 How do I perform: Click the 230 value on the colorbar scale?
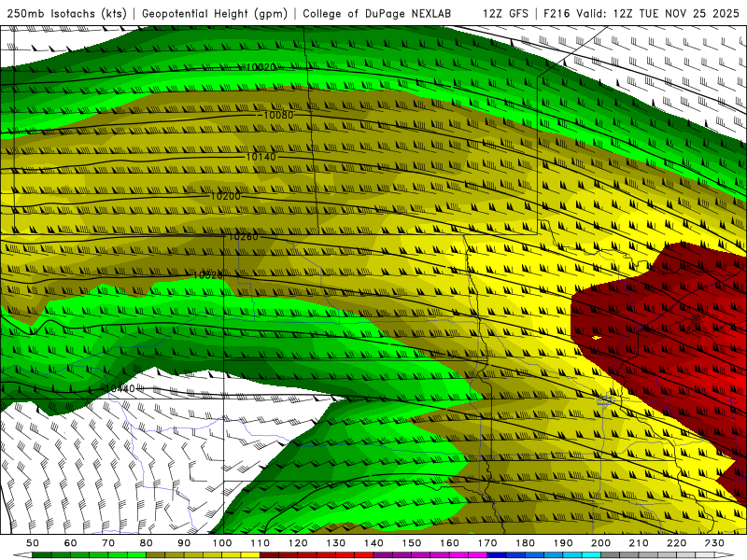click(x=714, y=543)
